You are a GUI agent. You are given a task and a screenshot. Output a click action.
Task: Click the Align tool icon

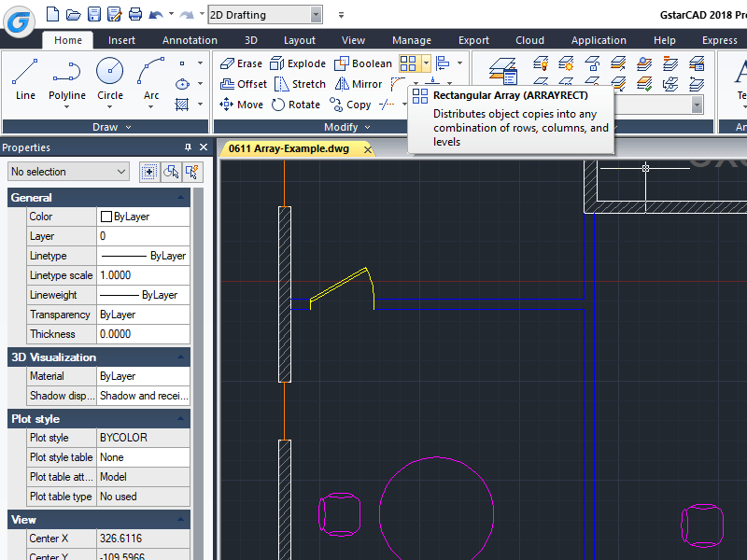pyautogui.click(x=443, y=63)
